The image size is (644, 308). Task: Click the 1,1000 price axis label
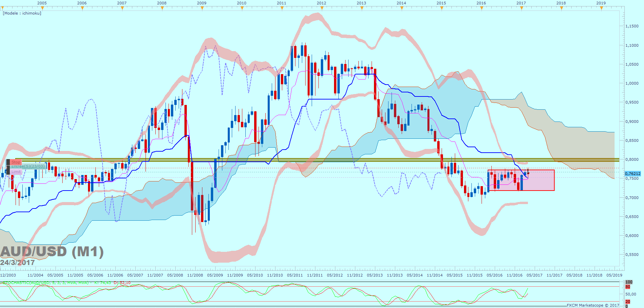(x=632, y=45)
